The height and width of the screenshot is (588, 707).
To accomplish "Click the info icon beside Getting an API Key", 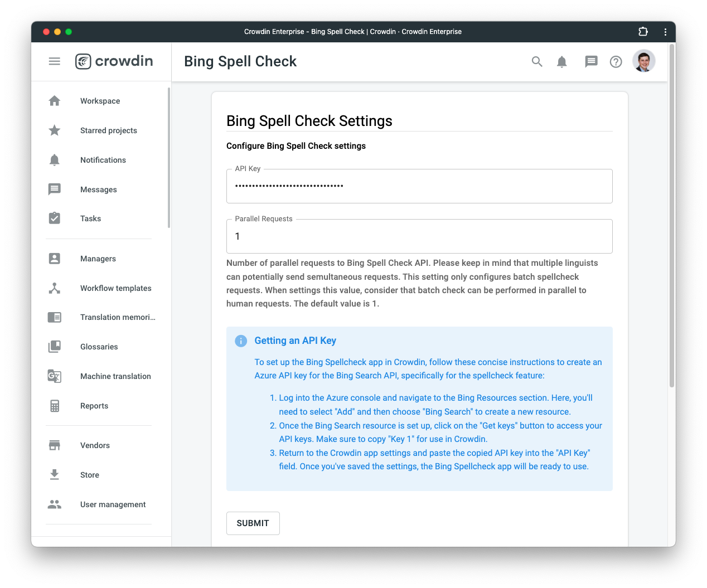I will pyautogui.click(x=241, y=341).
